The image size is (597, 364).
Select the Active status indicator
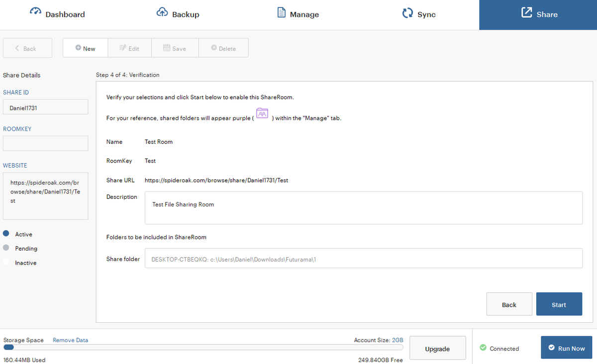(x=5, y=234)
